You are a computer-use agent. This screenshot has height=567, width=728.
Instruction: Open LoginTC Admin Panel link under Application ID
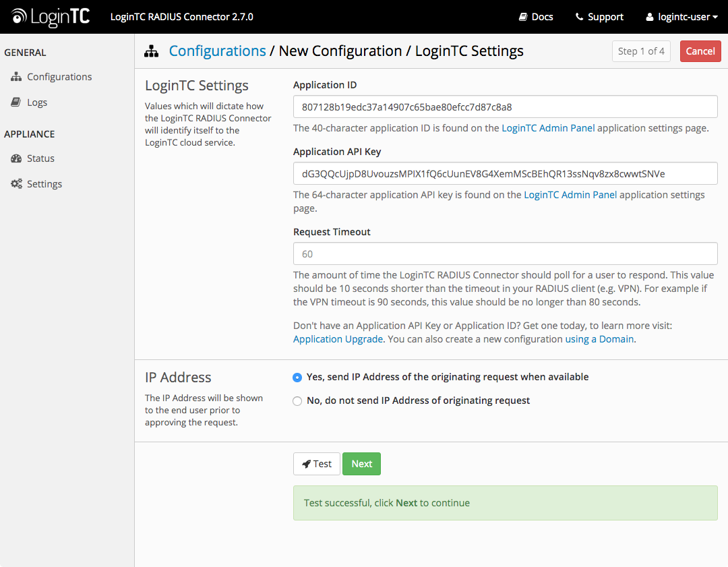coord(548,128)
